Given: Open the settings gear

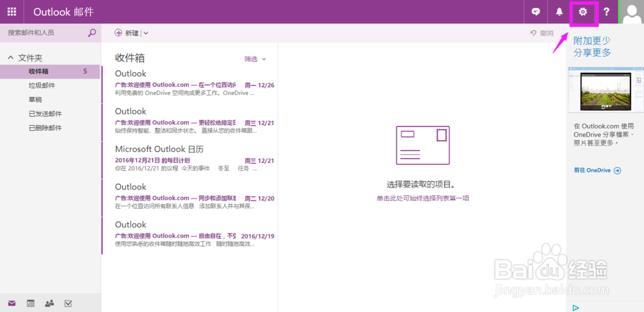Looking at the screenshot, I should [x=583, y=12].
